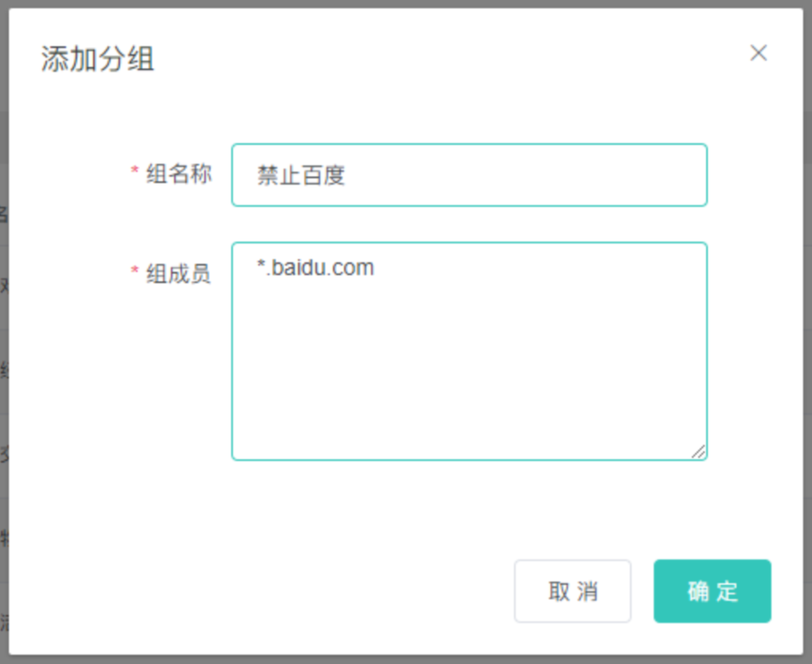Click the resize handle of 组成员 textarea
Image resolution: width=812 pixels, height=664 pixels.
(x=700, y=452)
